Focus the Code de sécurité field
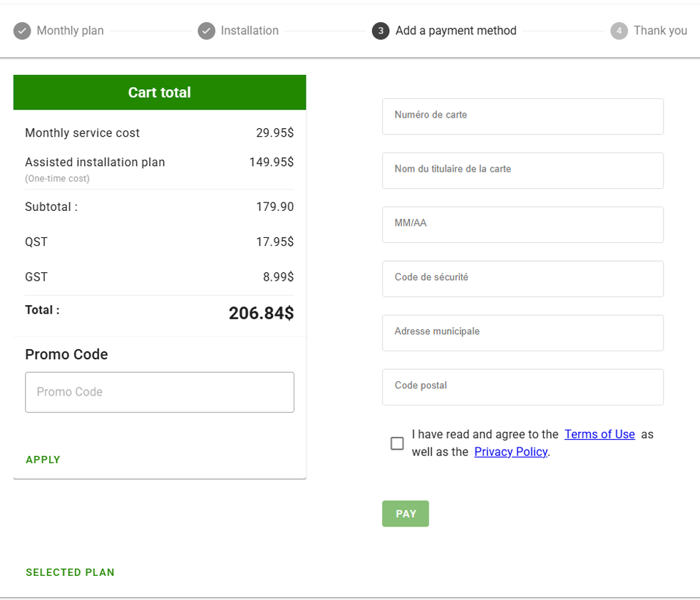The height and width of the screenshot is (600, 700). [523, 279]
